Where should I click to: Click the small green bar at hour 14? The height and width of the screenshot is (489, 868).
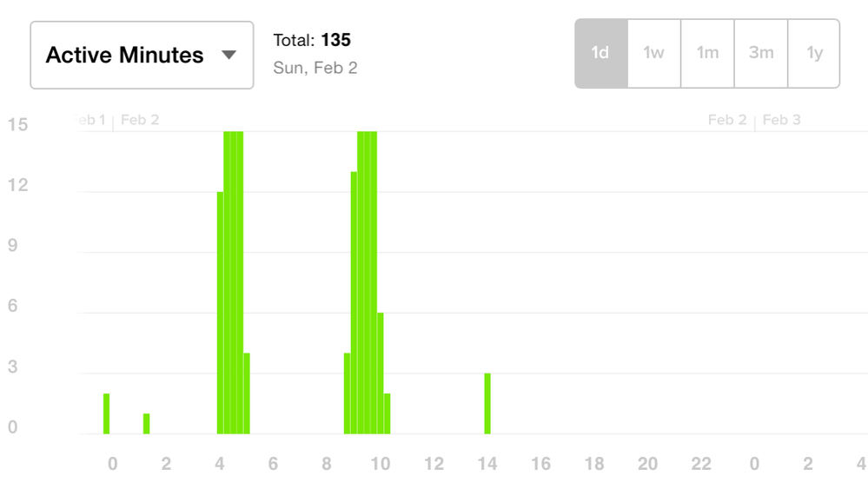click(x=487, y=404)
